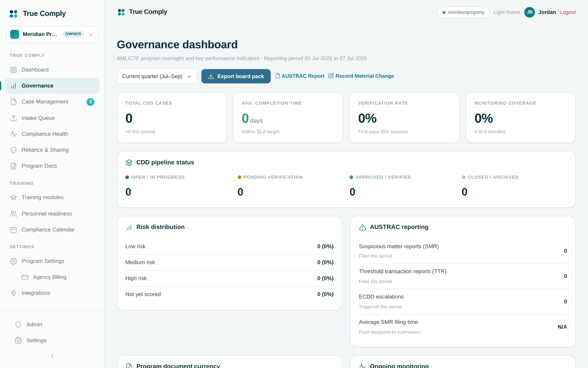Viewport: 588px width, 368px height.
Task: Open Settings in sidebar footer
Action: coord(52,340)
